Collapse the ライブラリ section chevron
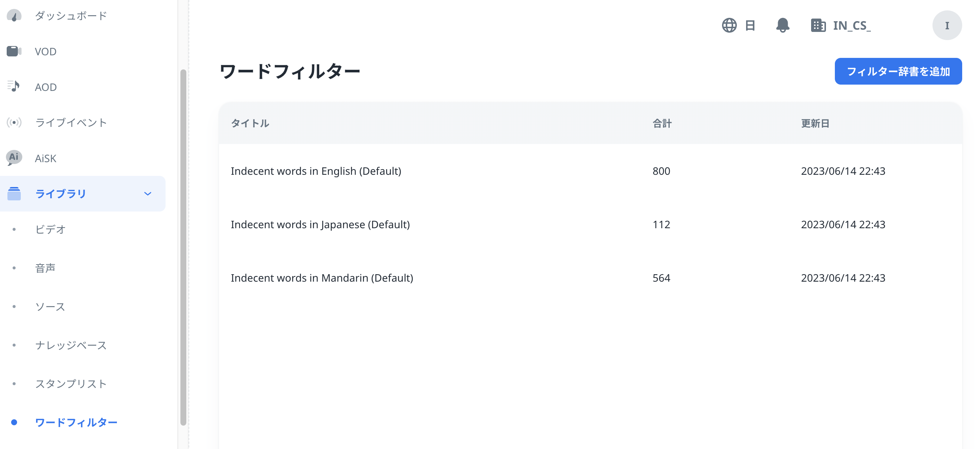 [148, 193]
